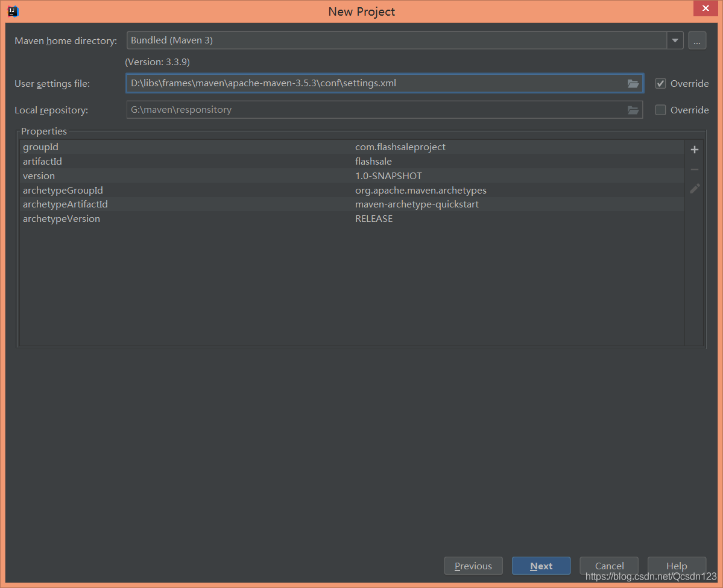
Task: Check Override for Local repository
Action: coord(660,110)
